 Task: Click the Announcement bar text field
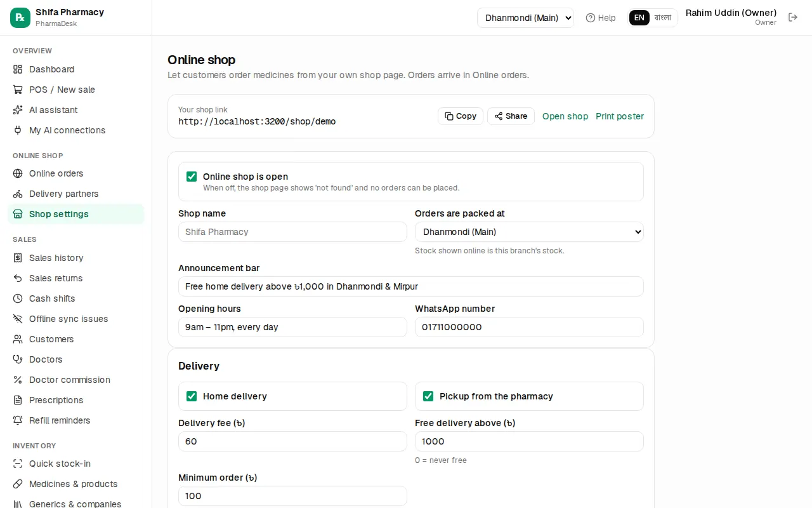point(411,286)
